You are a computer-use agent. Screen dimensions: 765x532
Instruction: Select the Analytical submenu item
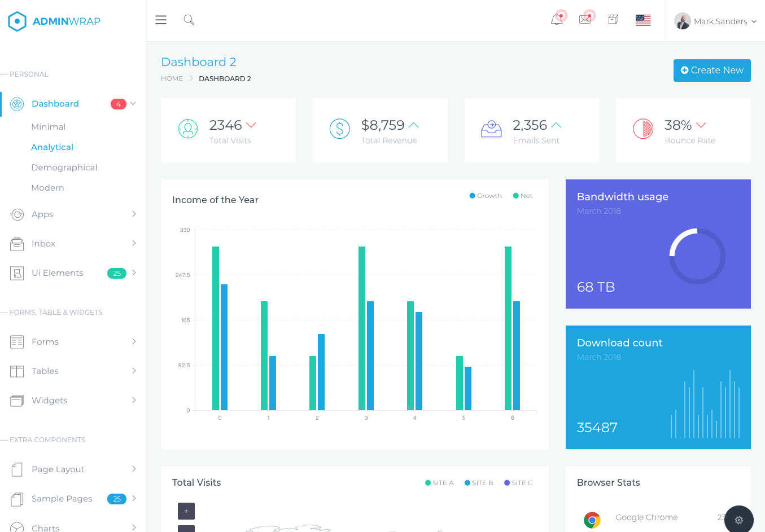tap(52, 147)
